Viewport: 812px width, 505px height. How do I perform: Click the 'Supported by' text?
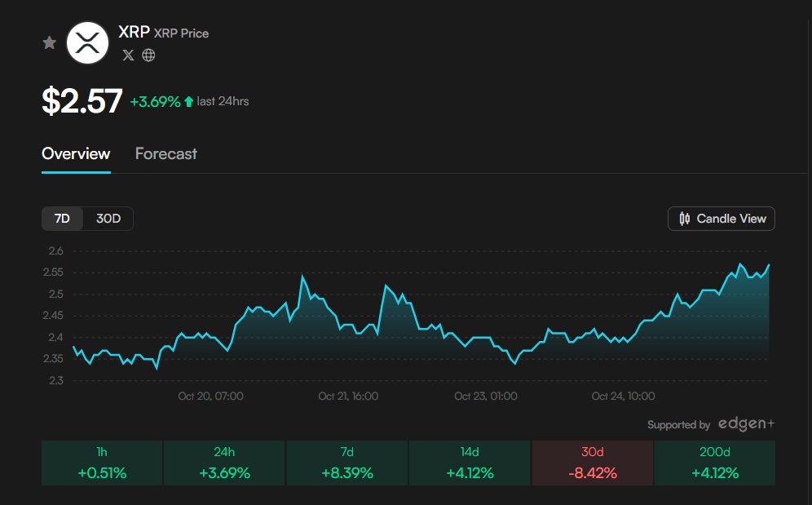coord(678,425)
